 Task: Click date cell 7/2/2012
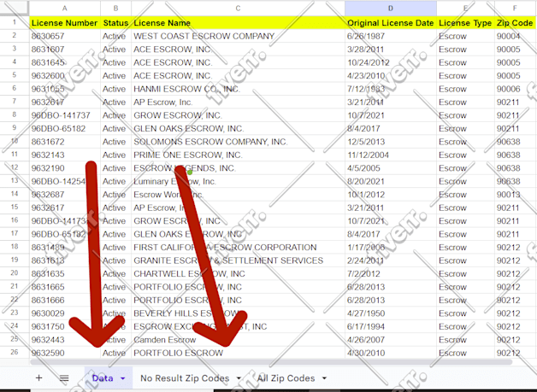391,273
